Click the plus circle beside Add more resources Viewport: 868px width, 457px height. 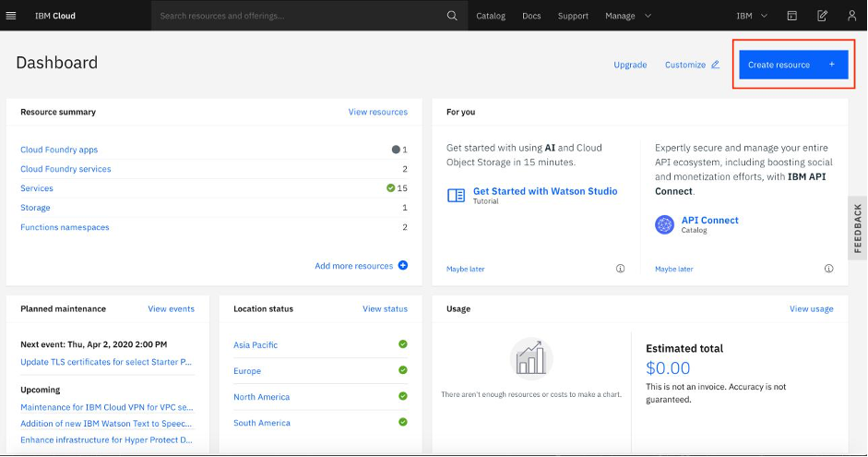point(403,265)
